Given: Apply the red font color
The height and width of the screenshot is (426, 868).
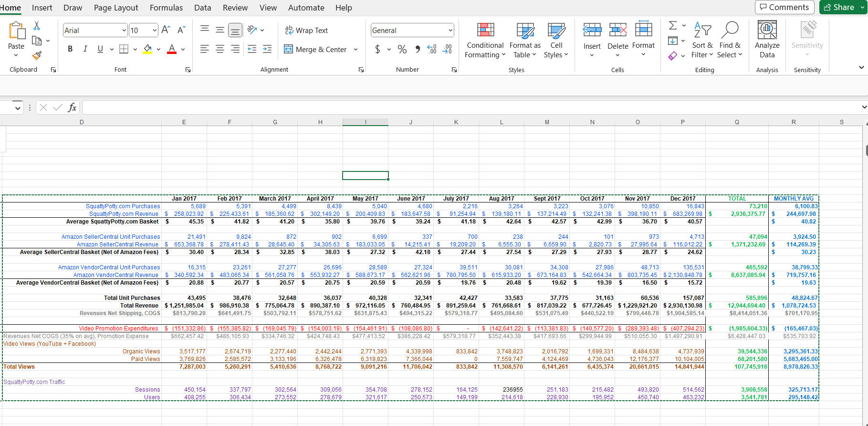Looking at the screenshot, I should [x=172, y=49].
